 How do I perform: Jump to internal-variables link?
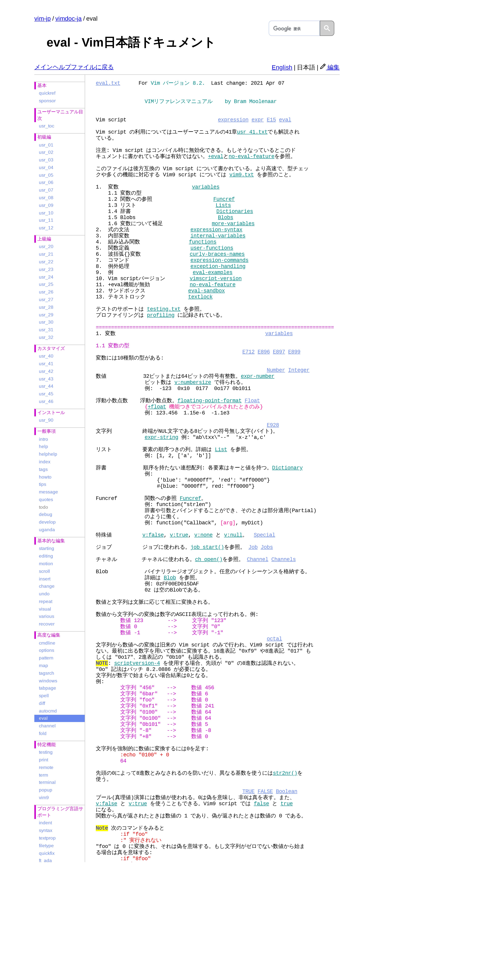pyautogui.click(x=218, y=236)
